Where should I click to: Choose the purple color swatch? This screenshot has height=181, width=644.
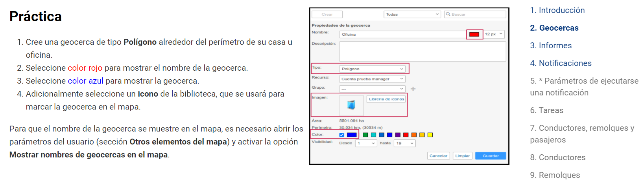pos(398,135)
